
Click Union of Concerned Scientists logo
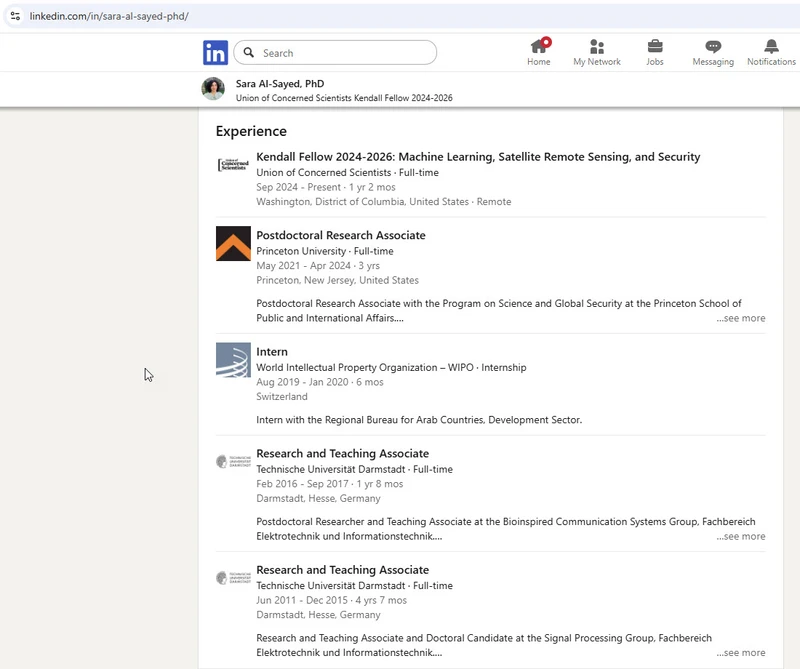[233, 165]
